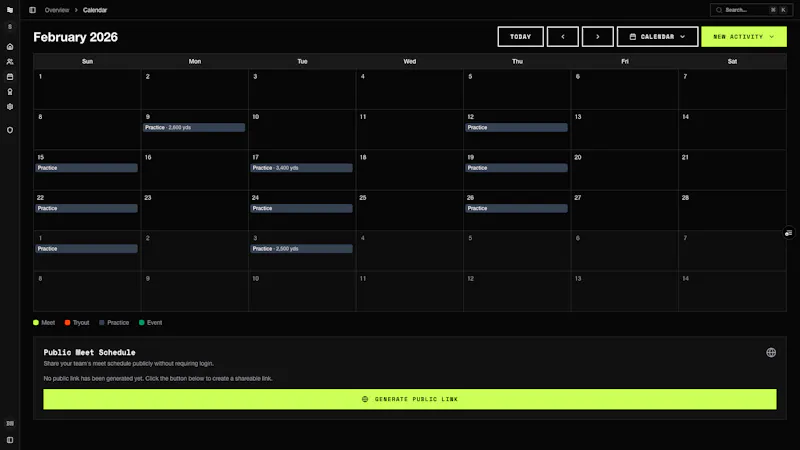Click the globe icon in Public Meet Schedule

(771, 353)
